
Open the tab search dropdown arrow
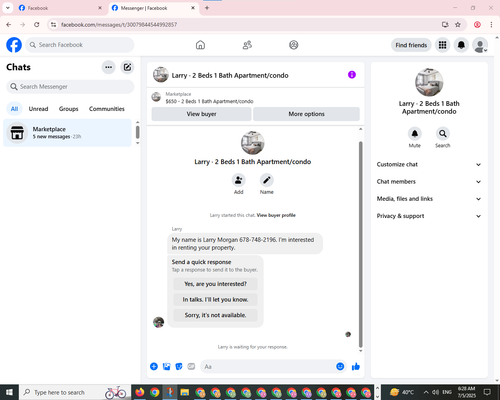[x=8, y=8]
